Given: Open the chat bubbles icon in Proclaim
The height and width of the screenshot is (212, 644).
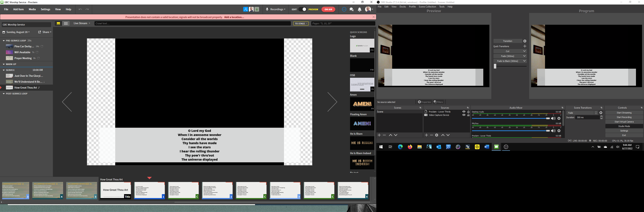Looking at the screenshot, I should 352,9.
